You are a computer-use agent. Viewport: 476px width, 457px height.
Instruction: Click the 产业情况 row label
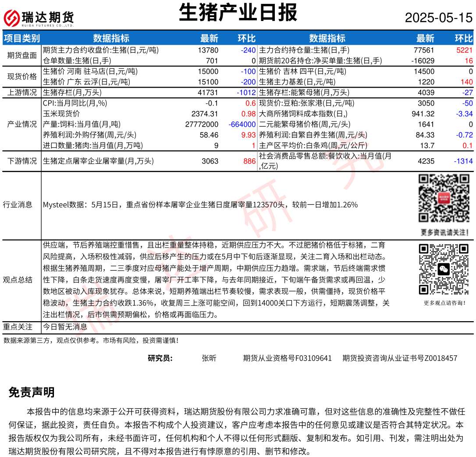click(22, 124)
